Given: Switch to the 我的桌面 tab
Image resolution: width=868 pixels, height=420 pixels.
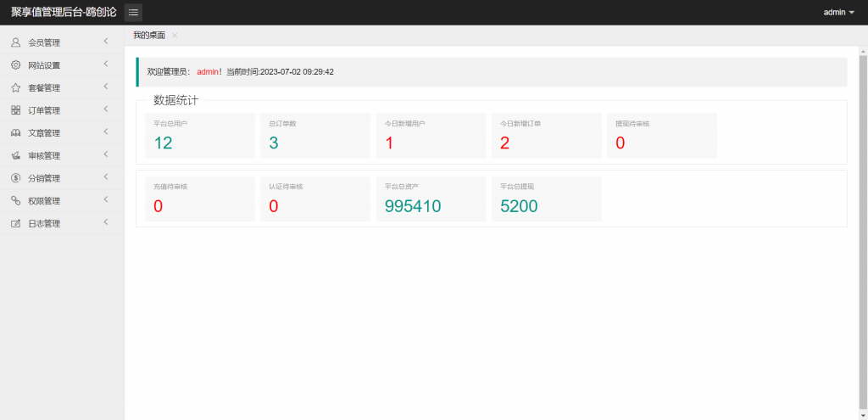Looking at the screenshot, I should click(x=149, y=36).
